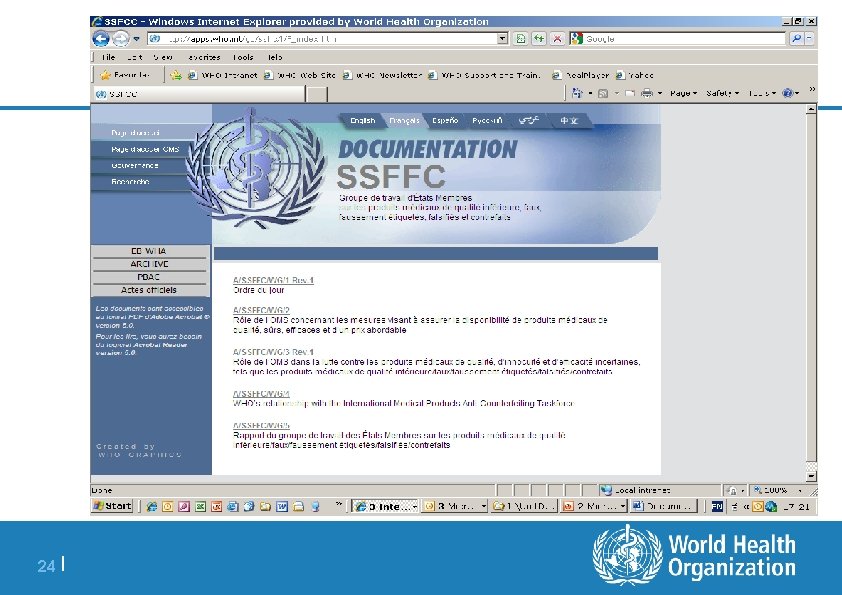Open the RealPlayer favorites link
842x595 pixels.
(x=580, y=75)
